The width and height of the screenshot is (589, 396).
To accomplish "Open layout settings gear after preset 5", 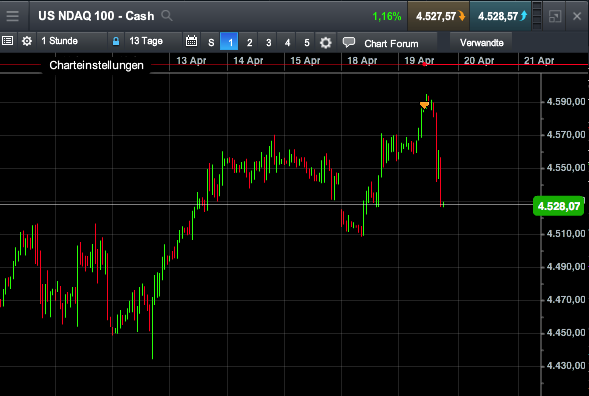I will (325, 42).
